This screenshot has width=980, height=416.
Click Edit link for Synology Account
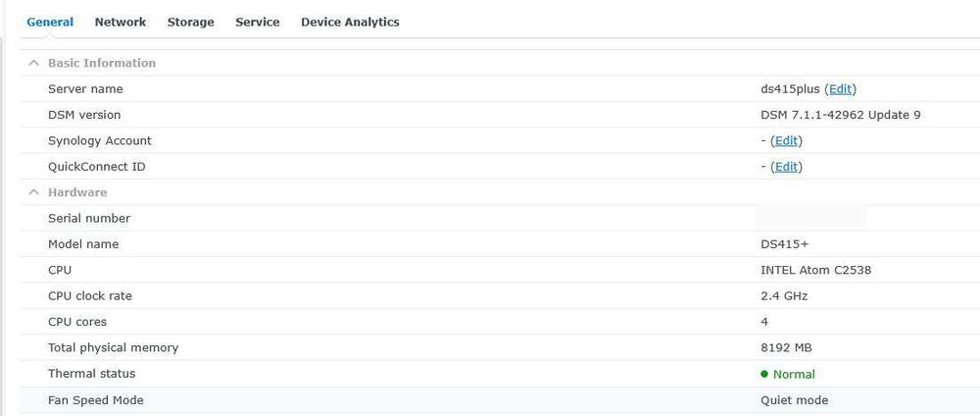click(x=786, y=141)
